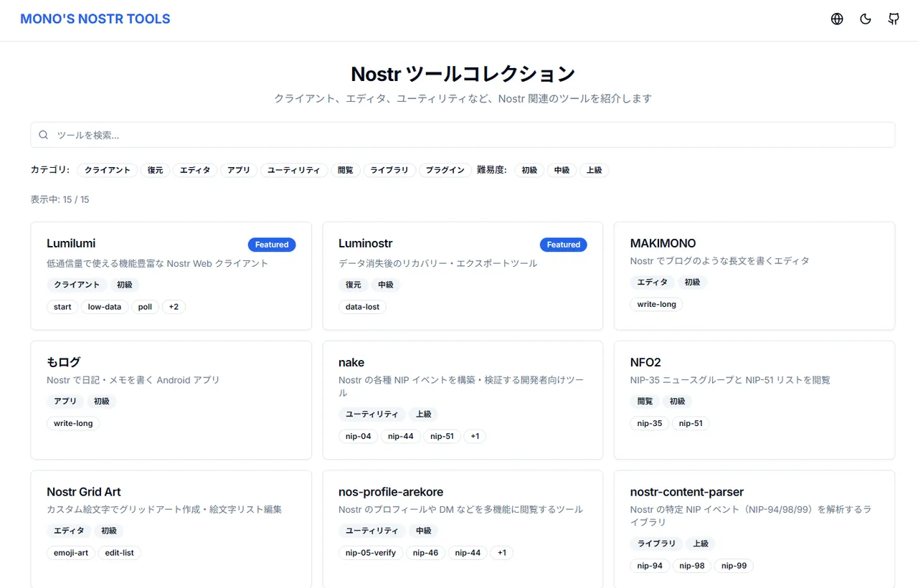Click the emoji-art tag
Image resolution: width=918 pixels, height=588 pixels.
pyautogui.click(x=71, y=553)
